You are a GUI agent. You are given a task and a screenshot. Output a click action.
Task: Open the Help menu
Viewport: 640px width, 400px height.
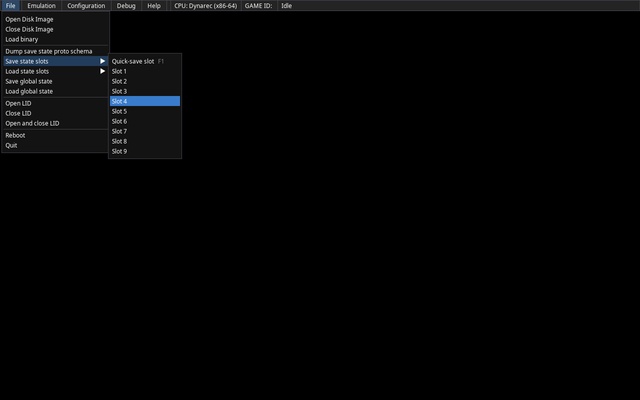pos(153,6)
